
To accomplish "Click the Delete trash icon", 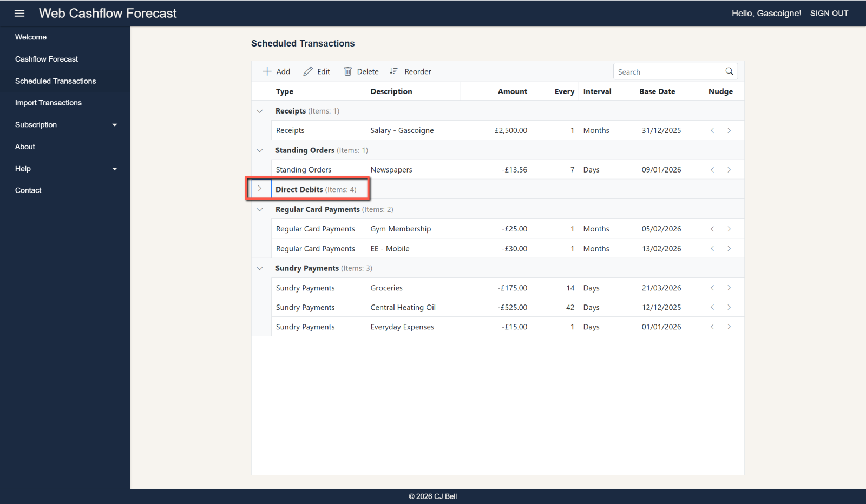I will pyautogui.click(x=348, y=71).
